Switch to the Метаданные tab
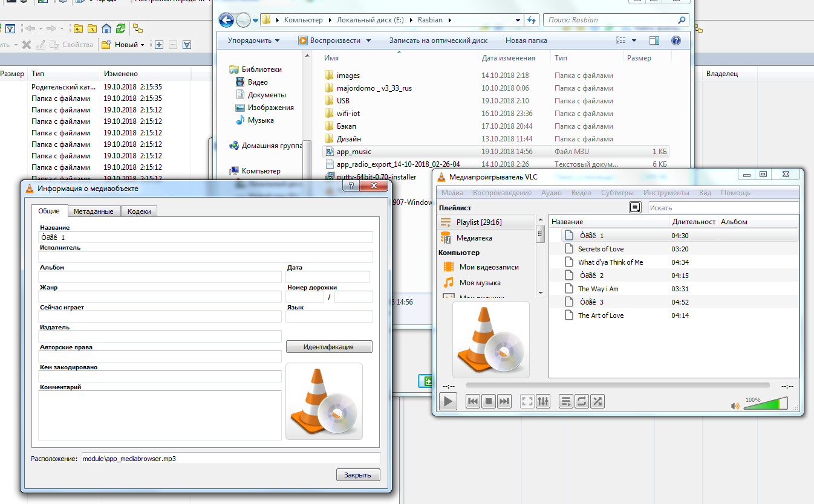Screen dimensions: 814x504 tap(94, 212)
